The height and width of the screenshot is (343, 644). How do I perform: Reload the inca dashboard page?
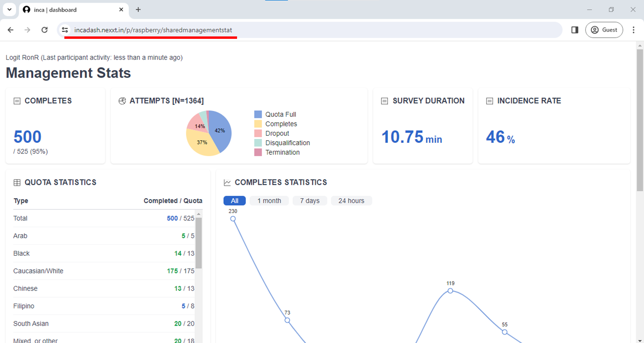[44, 30]
